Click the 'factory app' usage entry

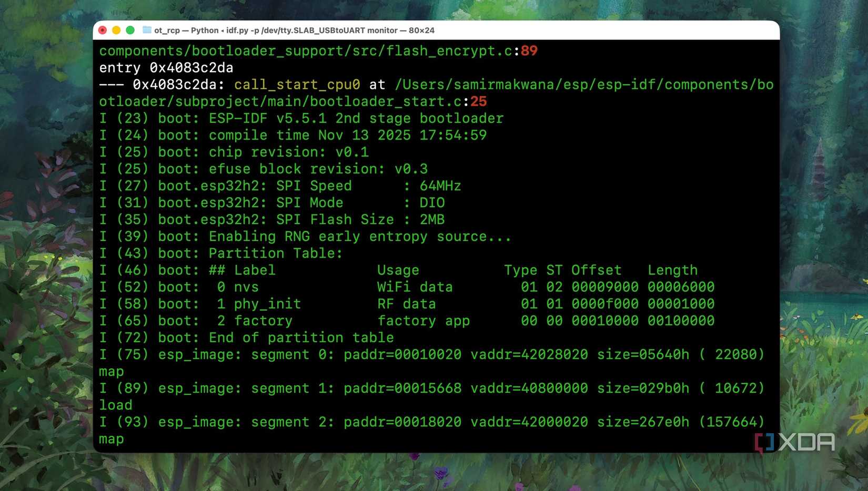[x=423, y=321]
